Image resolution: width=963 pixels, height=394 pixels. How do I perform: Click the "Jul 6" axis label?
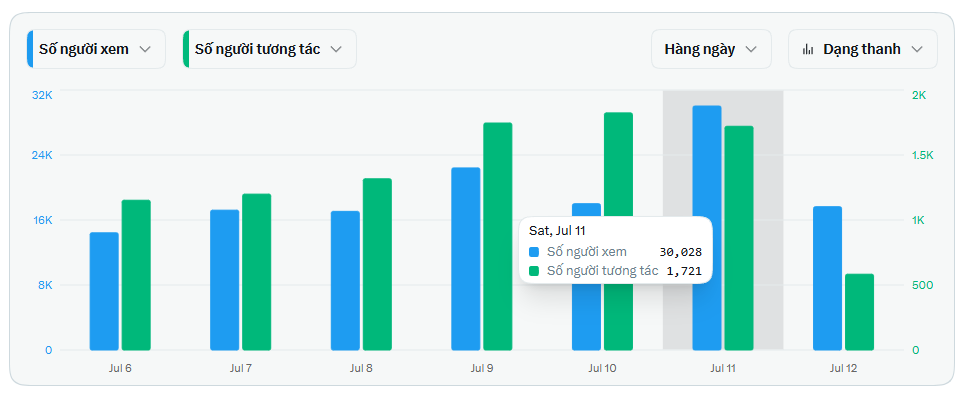tap(120, 369)
